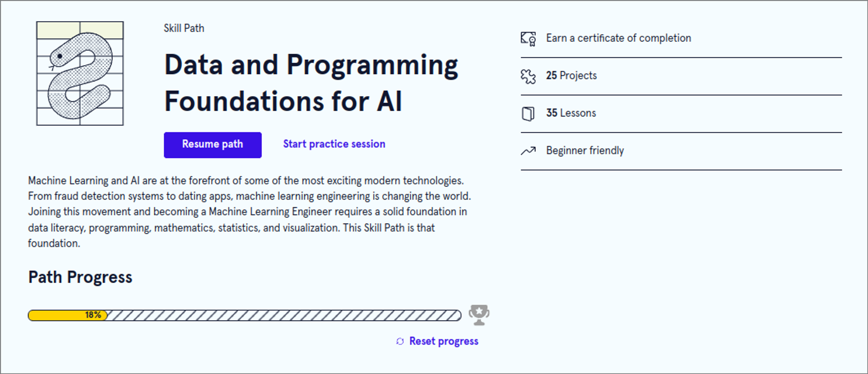Viewport: 868px width, 374px height.
Task: Click the Python snake spreadsheet thumbnail
Action: point(80,73)
